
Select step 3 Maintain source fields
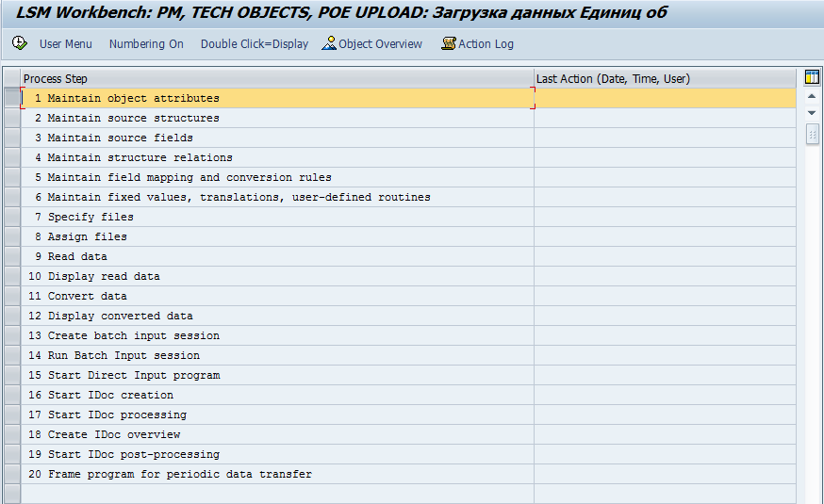coord(277,138)
